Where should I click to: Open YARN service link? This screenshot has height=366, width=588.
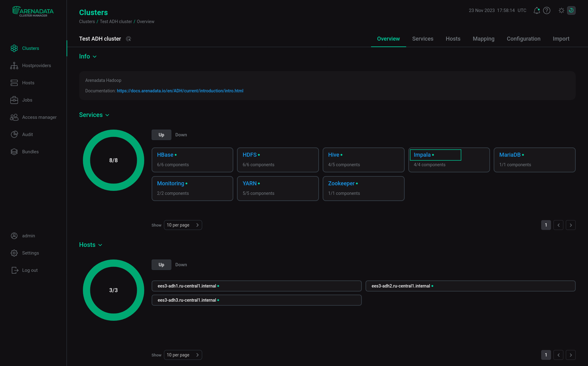click(250, 183)
